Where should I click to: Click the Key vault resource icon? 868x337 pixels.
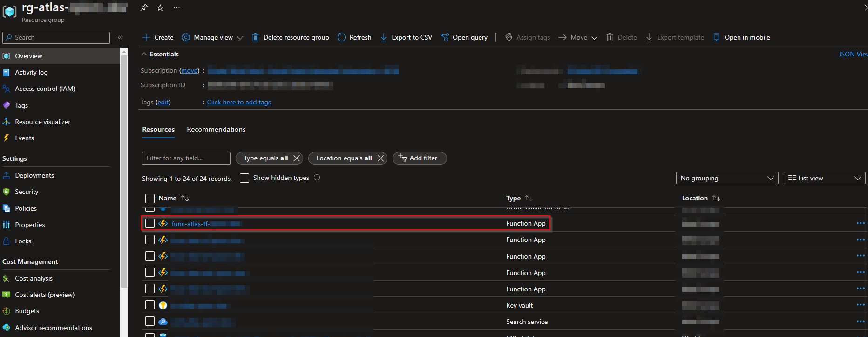163,305
